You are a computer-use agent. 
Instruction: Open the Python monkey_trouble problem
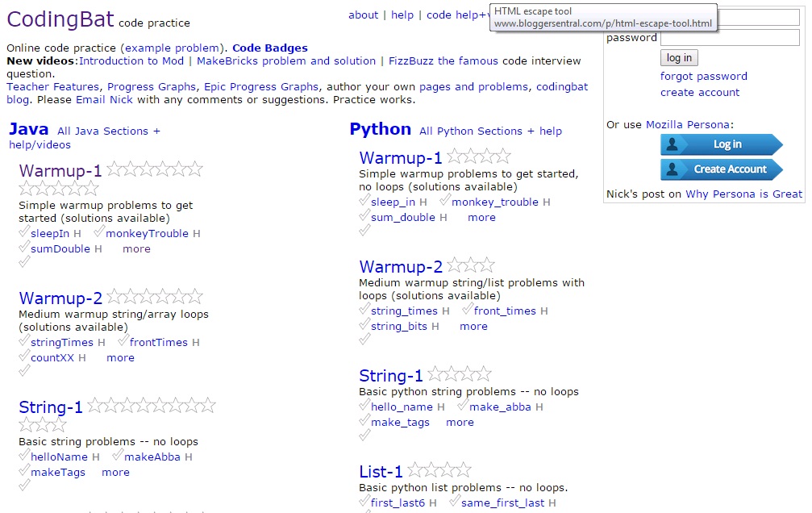coord(494,202)
